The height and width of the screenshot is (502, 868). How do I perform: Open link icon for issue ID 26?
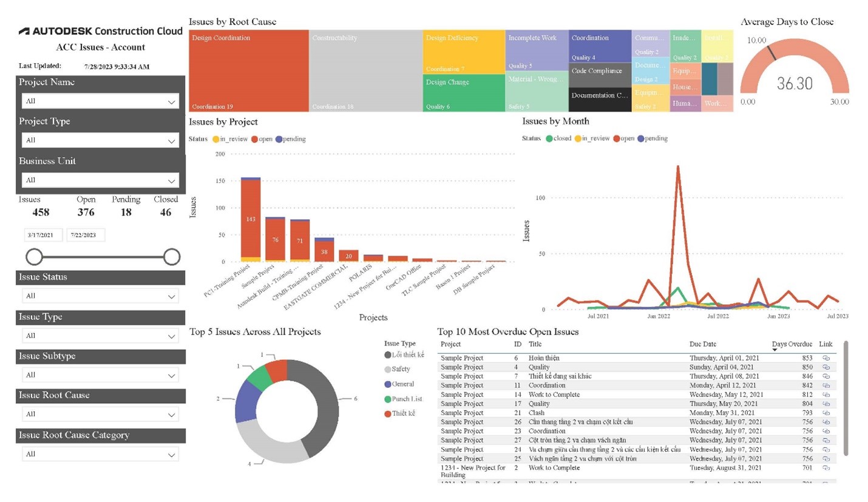point(826,422)
